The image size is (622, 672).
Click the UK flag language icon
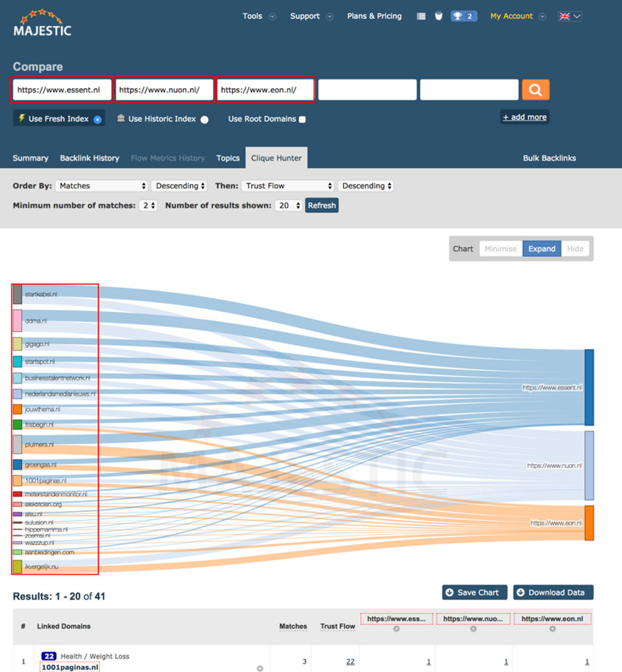[x=564, y=16]
